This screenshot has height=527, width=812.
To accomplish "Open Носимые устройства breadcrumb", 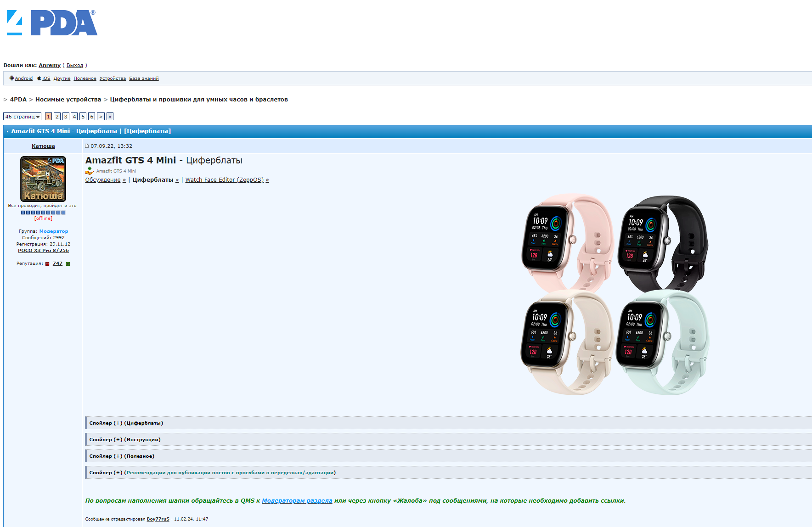I will (68, 100).
